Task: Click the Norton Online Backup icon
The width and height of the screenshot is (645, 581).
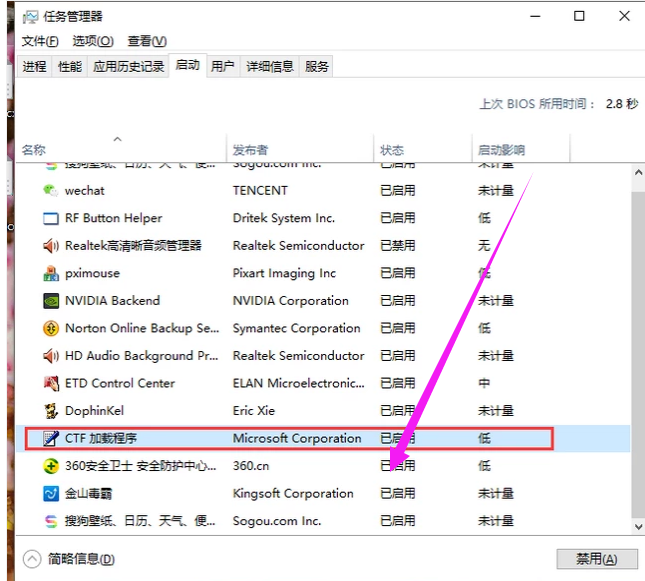Action: coord(51,328)
